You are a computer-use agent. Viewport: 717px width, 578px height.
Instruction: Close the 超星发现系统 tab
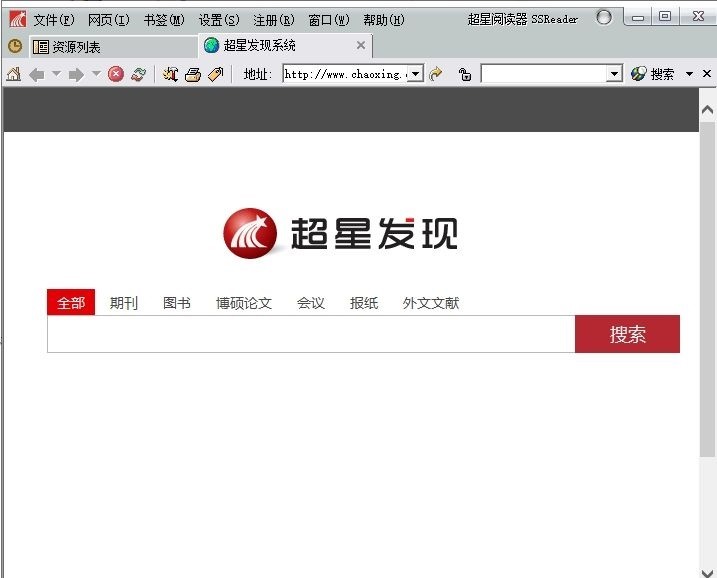pos(361,45)
